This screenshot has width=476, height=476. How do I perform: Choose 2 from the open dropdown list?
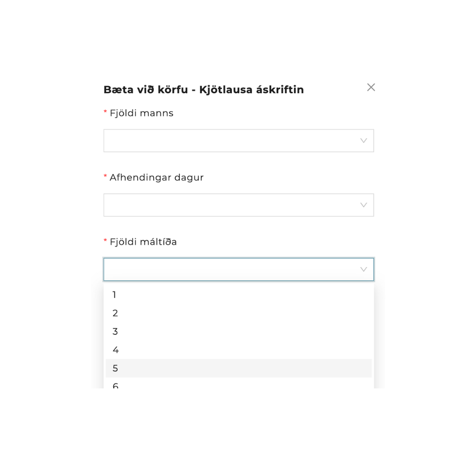(238, 313)
